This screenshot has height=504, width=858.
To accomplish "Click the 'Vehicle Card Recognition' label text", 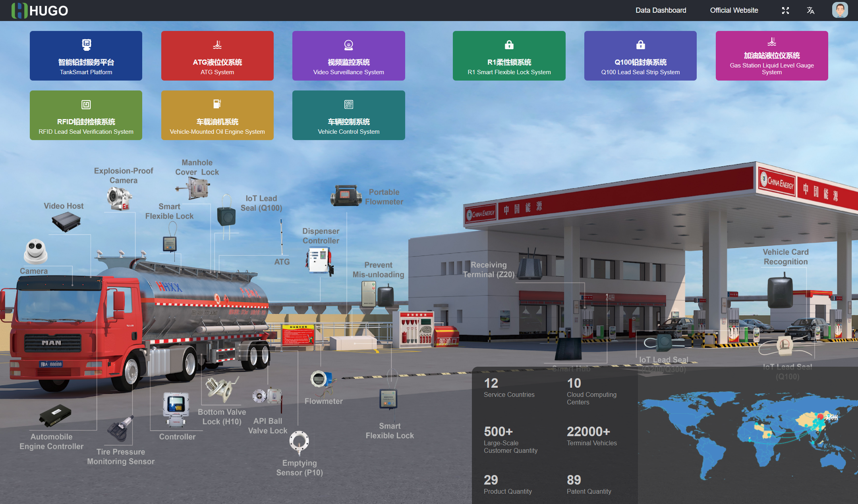I will [x=786, y=257].
